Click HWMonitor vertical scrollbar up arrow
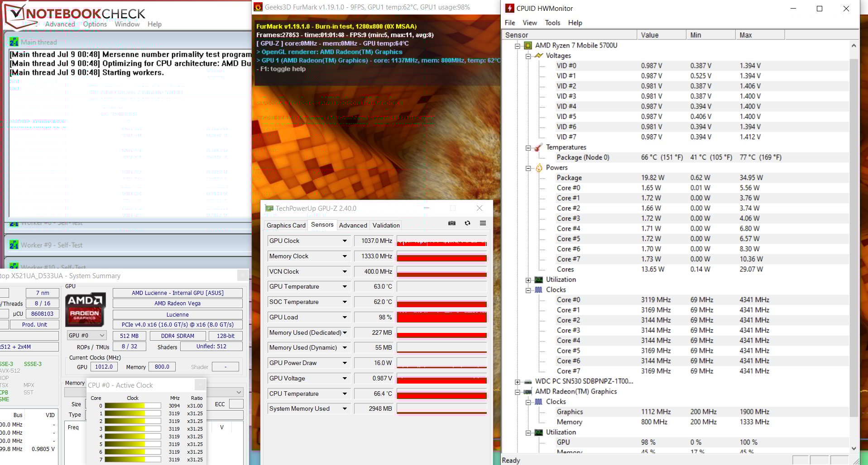Viewport: 868px width, 465px height. coord(854,45)
